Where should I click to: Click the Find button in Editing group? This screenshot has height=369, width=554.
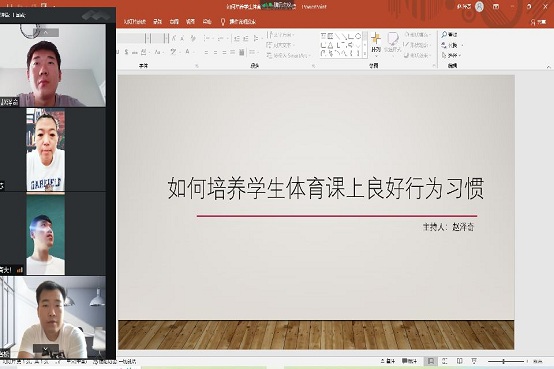[x=449, y=34]
